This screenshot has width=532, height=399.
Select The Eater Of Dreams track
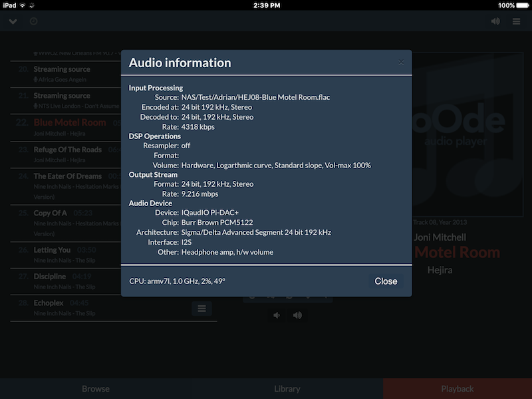point(66,186)
